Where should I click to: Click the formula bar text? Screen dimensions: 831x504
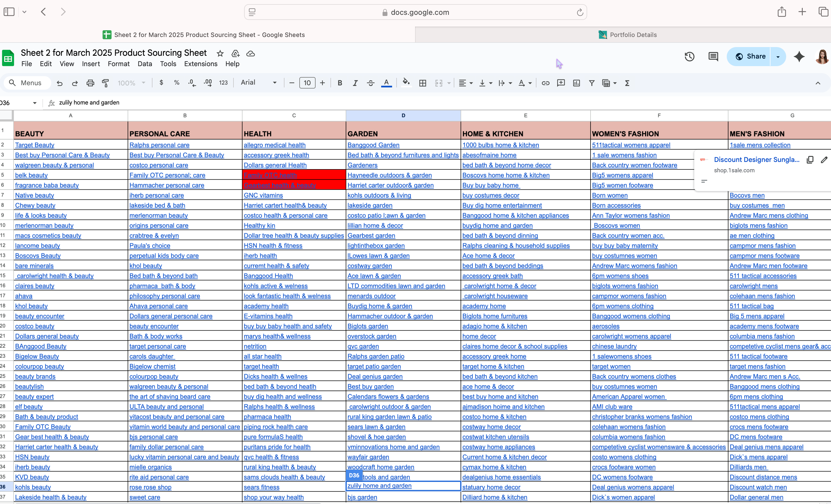(89, 103)
